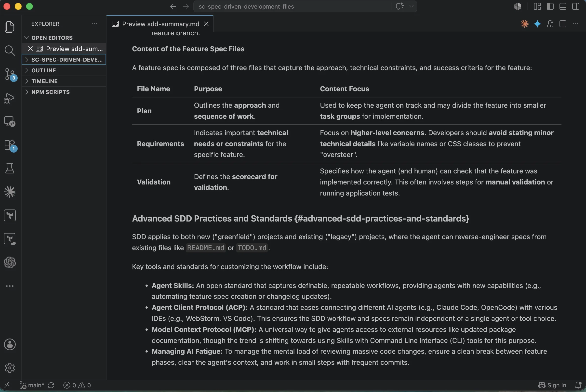586x392 pixels.
Task: Open the notifications bell in status bar
Action: click(x=578, y=385)
